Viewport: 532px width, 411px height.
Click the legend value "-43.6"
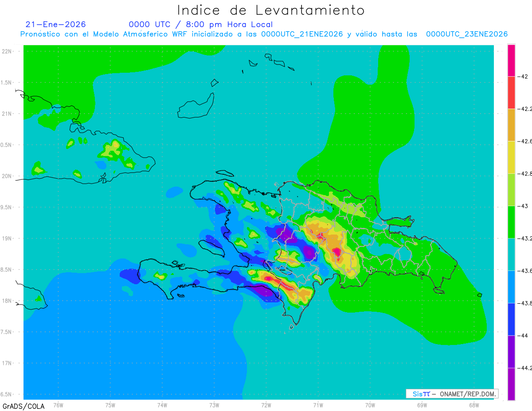pyautogui.click(x=525, y=271)
